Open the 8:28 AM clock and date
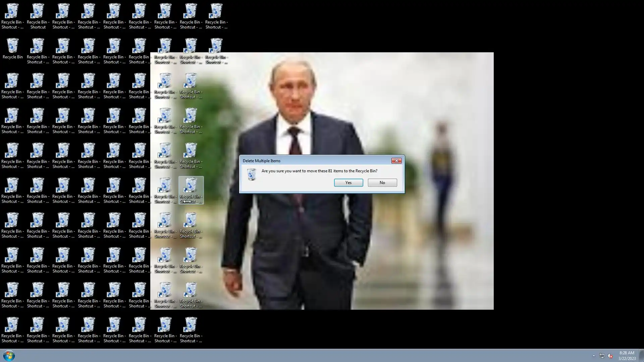644x362 pixels. click(x=627, y=356)
